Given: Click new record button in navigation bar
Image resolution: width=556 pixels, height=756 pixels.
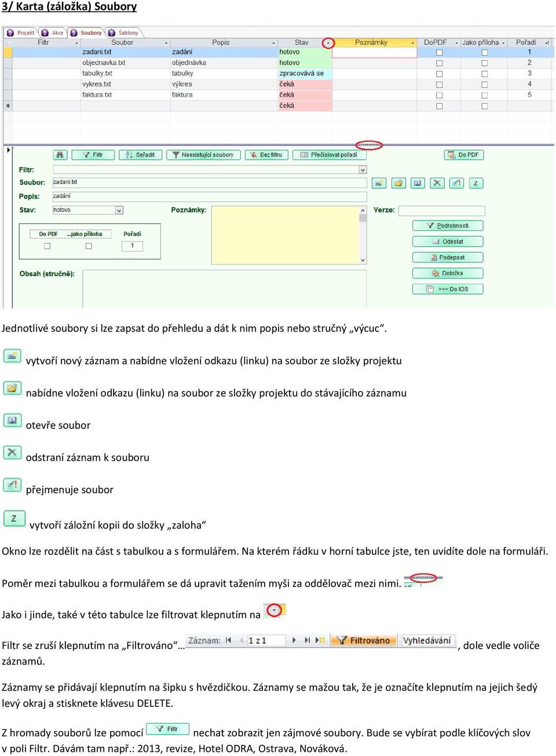Looking at the screenshot, I should 320,640.
